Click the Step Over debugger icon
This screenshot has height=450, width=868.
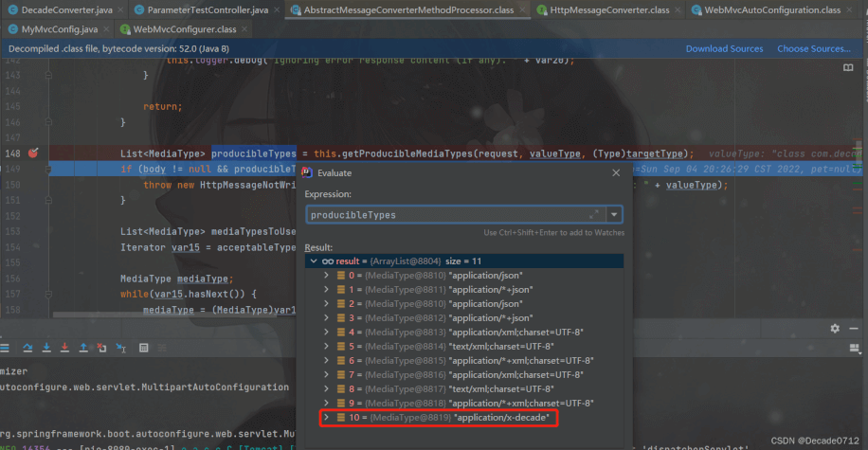pos(27,348)
